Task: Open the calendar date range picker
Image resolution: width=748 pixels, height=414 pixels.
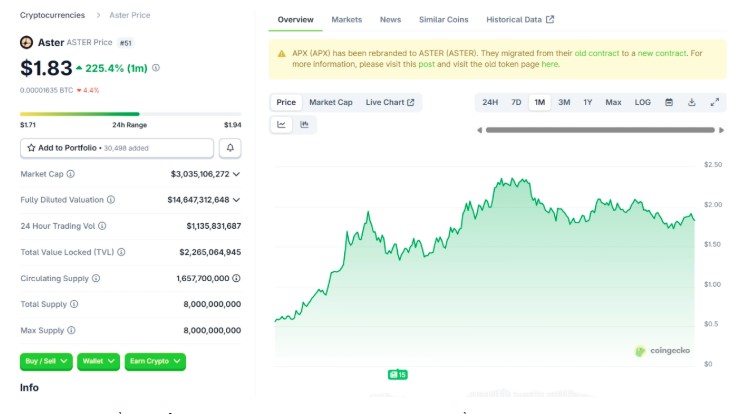Action: (x=669, y=102)
